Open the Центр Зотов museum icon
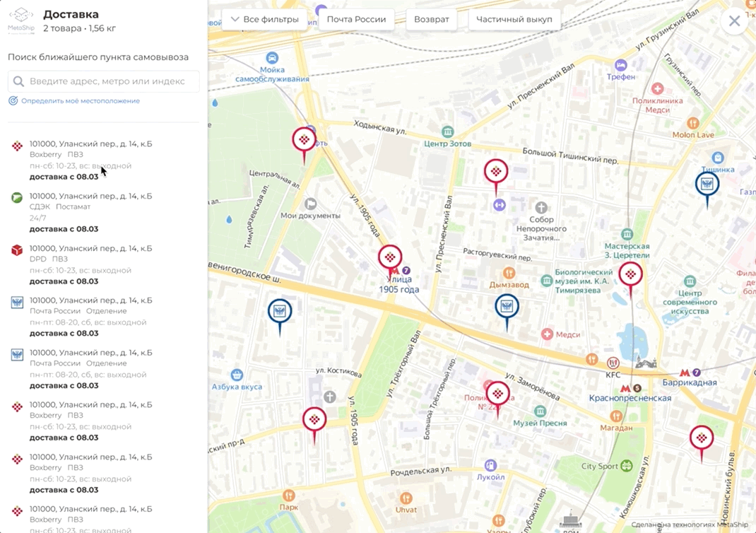 pyautogui.click(x=447, y=131)
